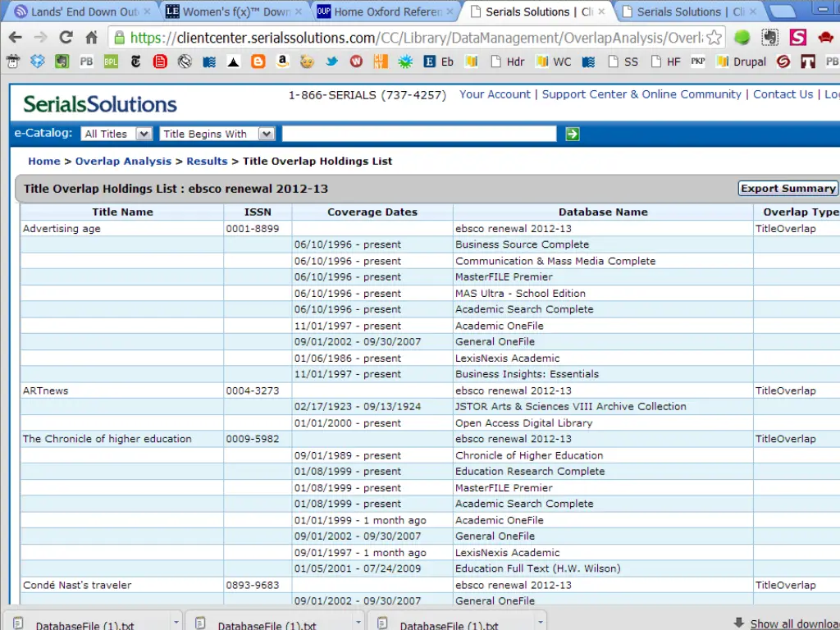Open the black triangle bookmark
840x630 pixels.
pyautogui.click(x=234, y=62)
